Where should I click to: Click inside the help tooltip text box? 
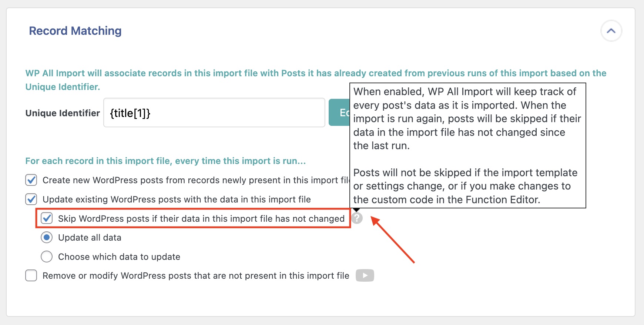pyautogui.click(x=467, y=145)
